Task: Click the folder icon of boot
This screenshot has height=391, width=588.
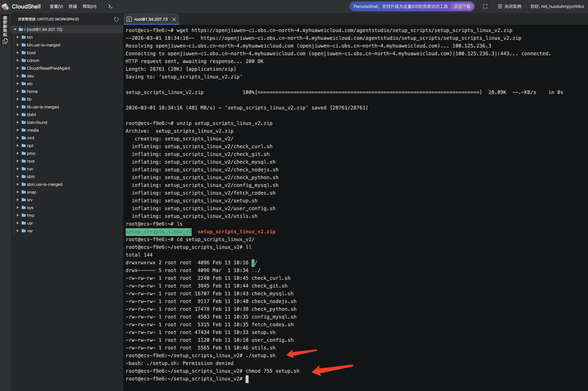Action: click(x=23, y=53)
